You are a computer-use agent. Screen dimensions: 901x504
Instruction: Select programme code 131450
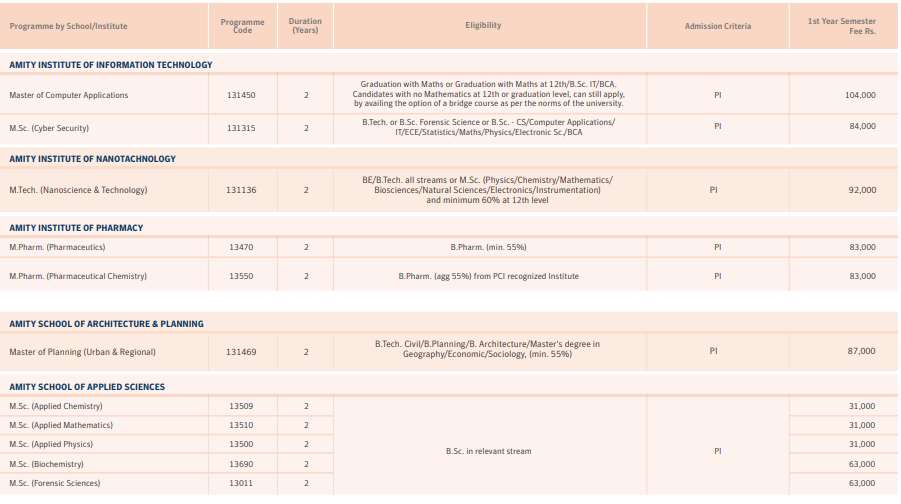click(241, 95)
